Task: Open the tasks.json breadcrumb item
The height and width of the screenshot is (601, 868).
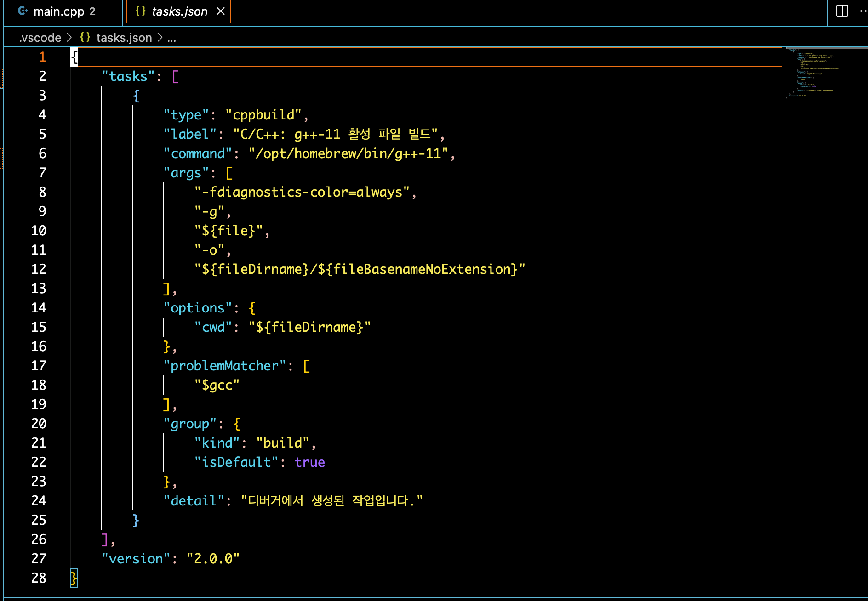Action: [x=124, y=38]
